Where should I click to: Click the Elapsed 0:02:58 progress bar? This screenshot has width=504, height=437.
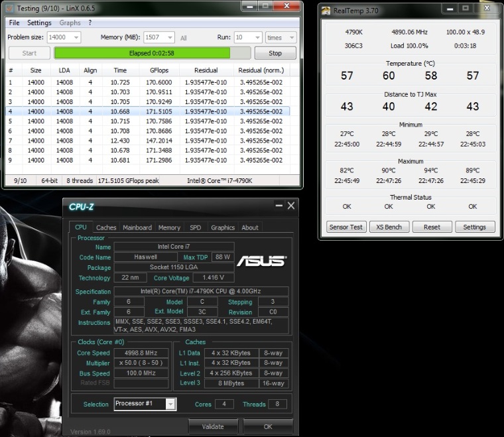click(153, 53)
